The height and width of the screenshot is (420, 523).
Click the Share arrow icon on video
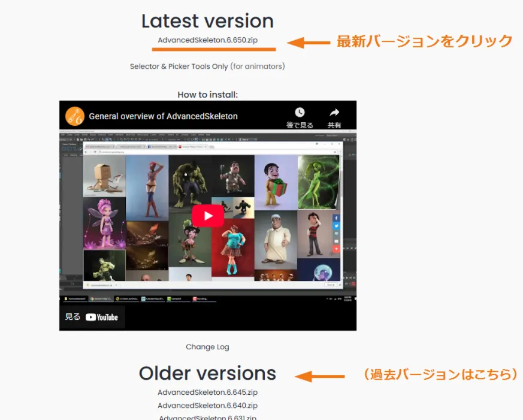(x=334, y=113)
